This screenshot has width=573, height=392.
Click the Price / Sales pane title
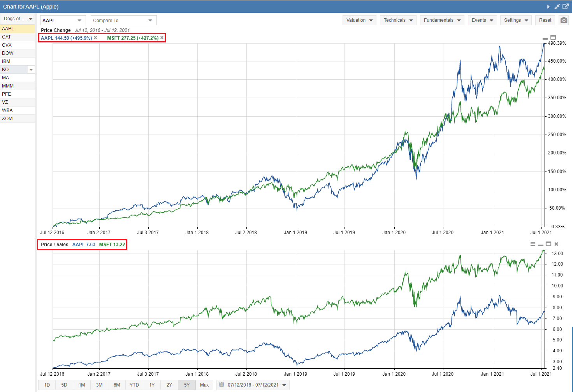[54, 245]
